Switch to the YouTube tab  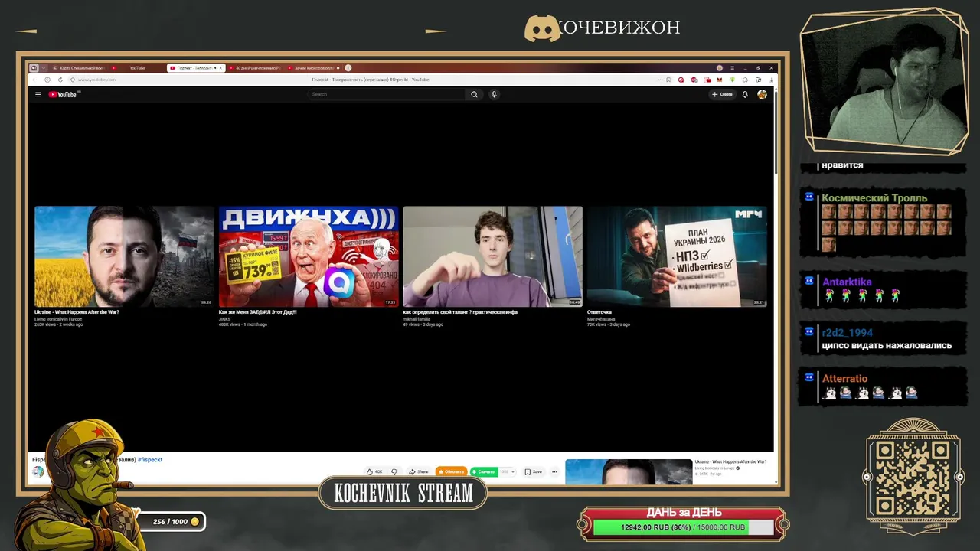pyautogui.click(x=138, y=68)
